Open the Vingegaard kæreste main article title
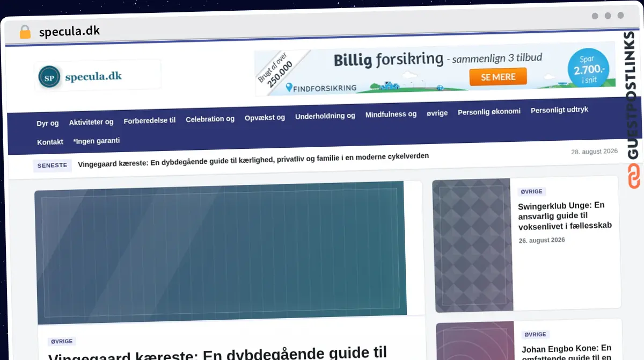The image size is (644, 360). [217, 354]
